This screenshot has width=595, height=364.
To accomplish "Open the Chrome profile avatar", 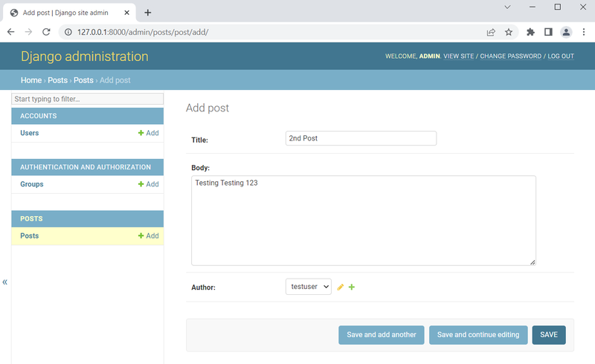I will pyautogui.click(x=566, y=32).
